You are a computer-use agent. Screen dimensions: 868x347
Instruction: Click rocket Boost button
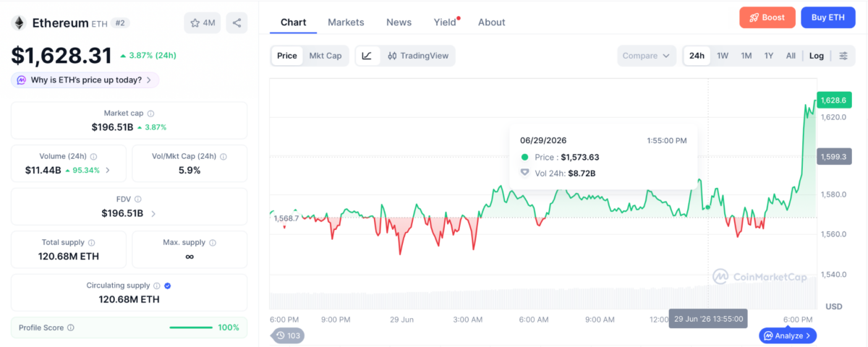(x=767, y=17)
